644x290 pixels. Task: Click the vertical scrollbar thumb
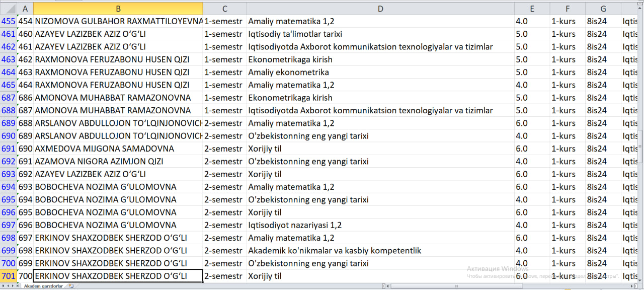640,146
